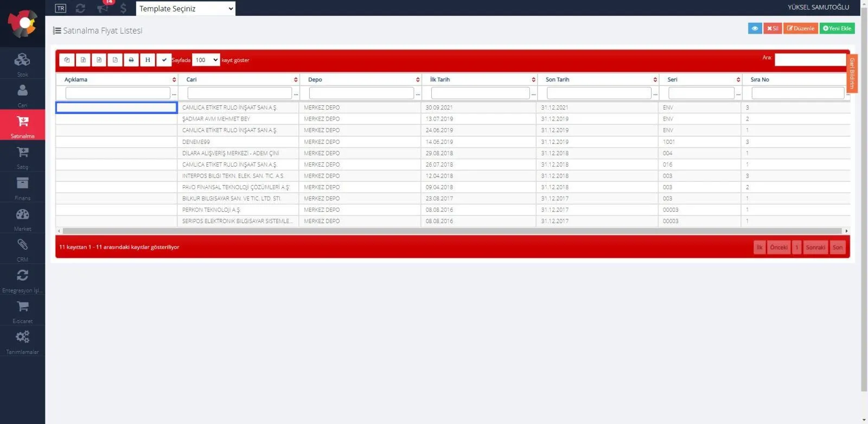
Task: Click the Yeni Ekle button
Action: point(837,28)
